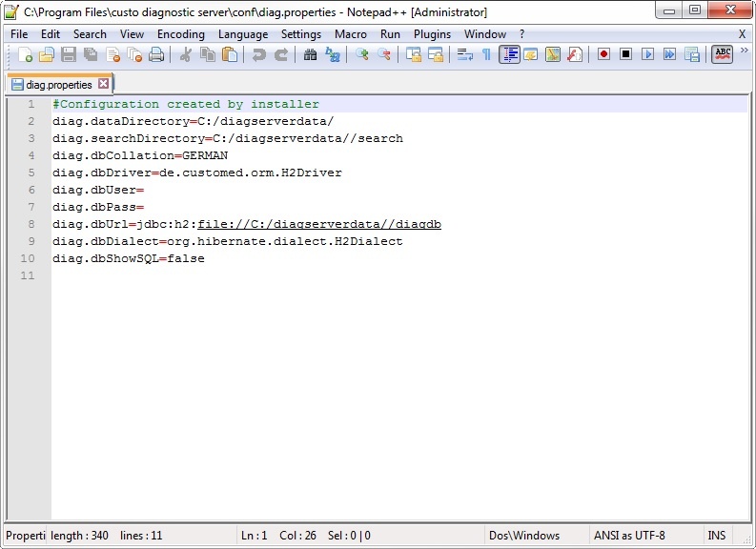Save the current file via floppy icon
Viewport: 756px width, 549px height.
pyautogui.click(x=69, y=54)
